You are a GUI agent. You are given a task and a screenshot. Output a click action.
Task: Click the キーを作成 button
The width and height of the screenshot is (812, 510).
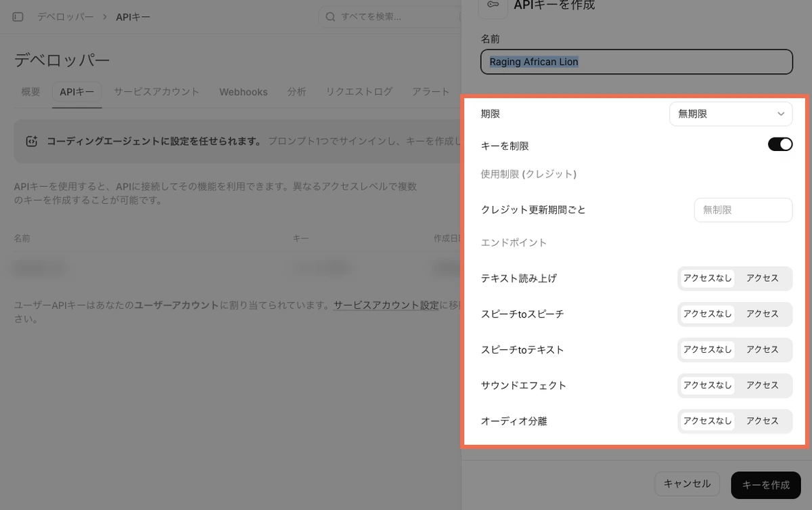[766, 485]
